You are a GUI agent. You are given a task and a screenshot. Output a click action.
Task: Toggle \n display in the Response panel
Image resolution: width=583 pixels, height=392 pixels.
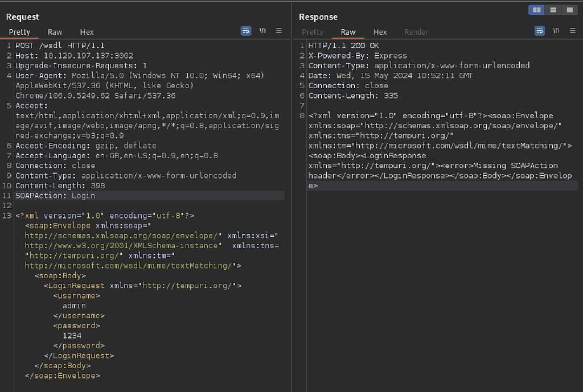tap(556, 31)
